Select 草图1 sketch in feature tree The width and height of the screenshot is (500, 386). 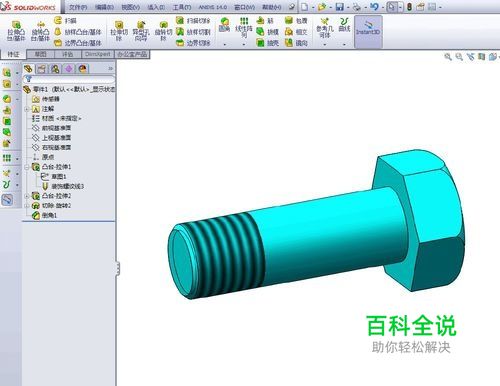[54, 177]
